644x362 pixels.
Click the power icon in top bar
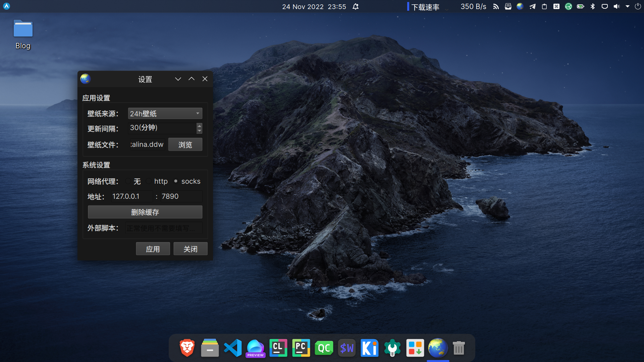coord(638,6)
